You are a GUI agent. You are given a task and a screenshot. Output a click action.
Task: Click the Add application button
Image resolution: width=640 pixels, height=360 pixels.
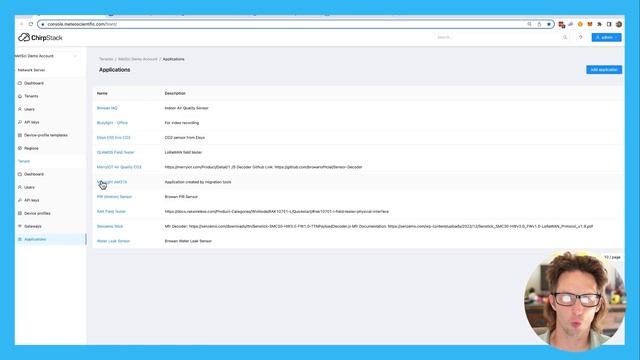coord(604,70)
